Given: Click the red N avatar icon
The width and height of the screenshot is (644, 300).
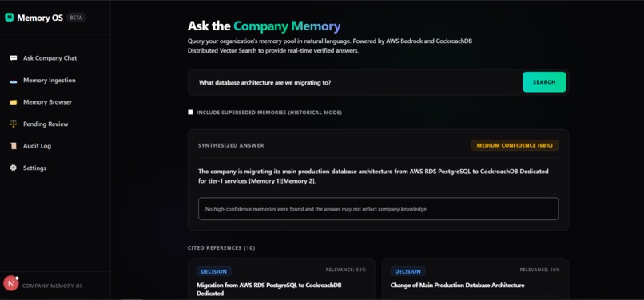Looking at the screenshot, I should point(10,283).
